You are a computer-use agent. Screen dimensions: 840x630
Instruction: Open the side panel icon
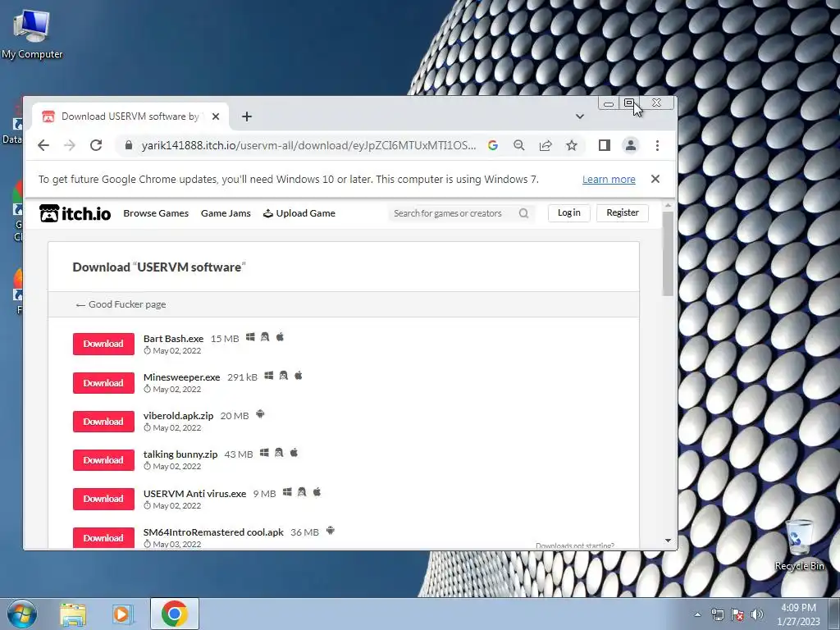605,145
